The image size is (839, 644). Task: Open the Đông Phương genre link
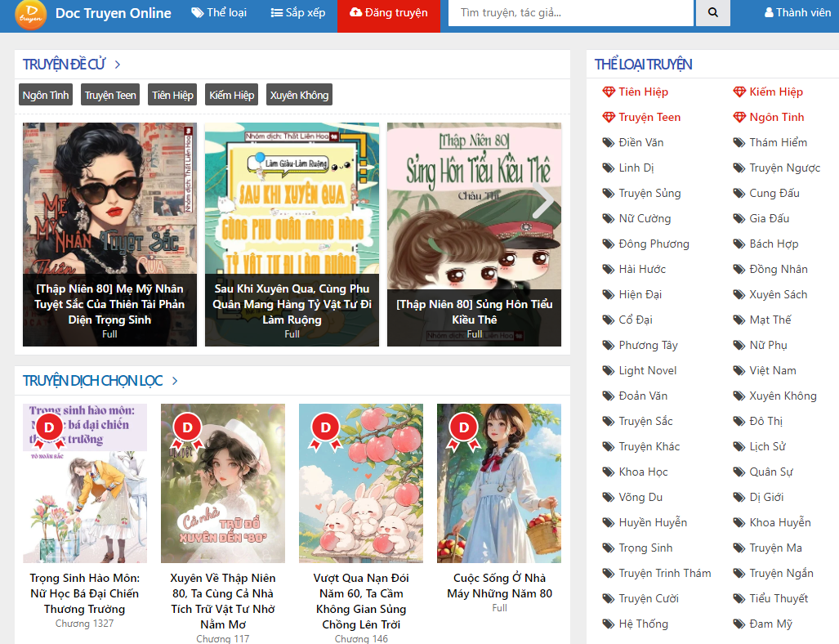[654, 244]
